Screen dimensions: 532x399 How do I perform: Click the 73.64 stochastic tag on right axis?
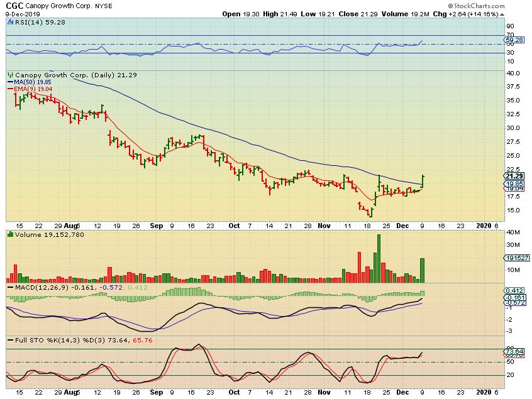[x=515, y=351]
